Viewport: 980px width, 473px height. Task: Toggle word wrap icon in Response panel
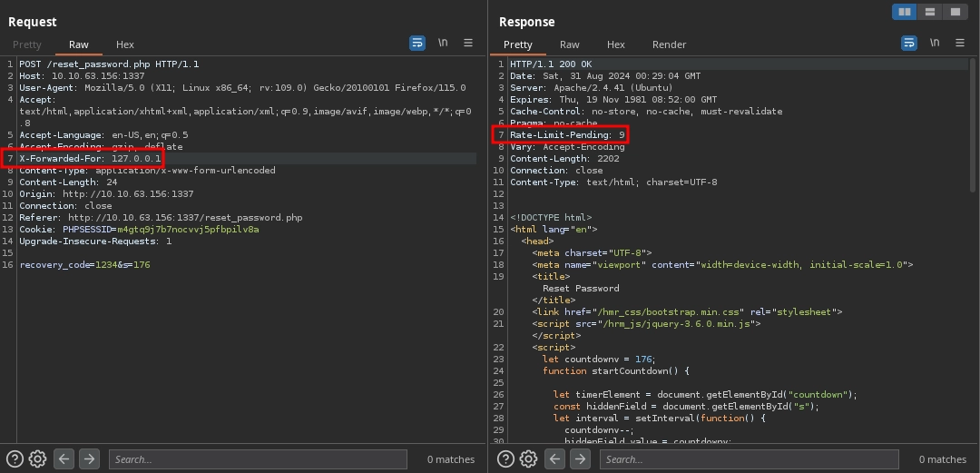[908, 43]
